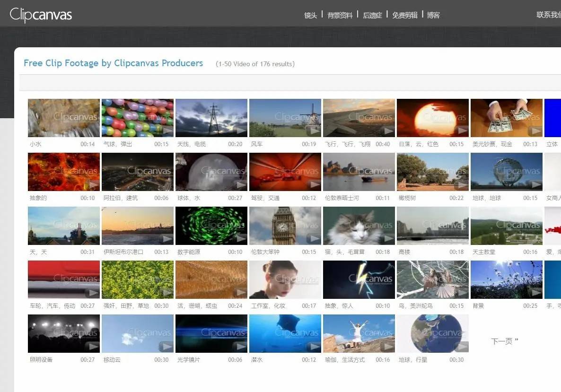Open 背景资料 in the top navigation
This screenshot has height=392, width=561.
coord(340,15)
